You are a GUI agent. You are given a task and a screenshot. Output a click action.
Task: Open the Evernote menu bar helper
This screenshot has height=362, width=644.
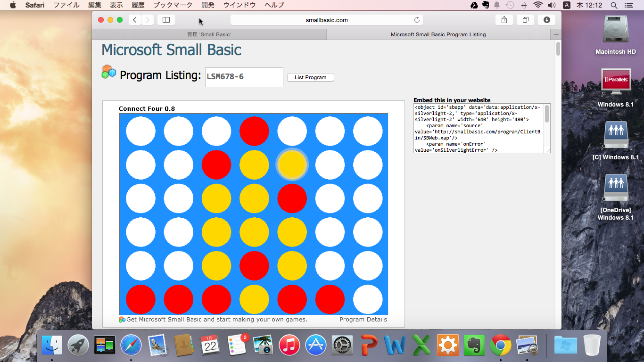[486, 5]
